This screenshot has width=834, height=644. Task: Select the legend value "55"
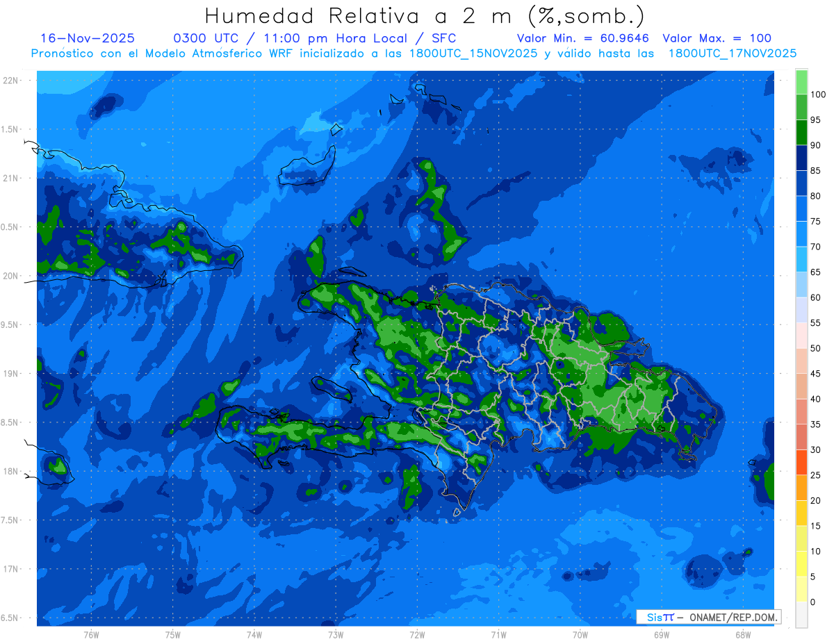(x=815, y=323)
